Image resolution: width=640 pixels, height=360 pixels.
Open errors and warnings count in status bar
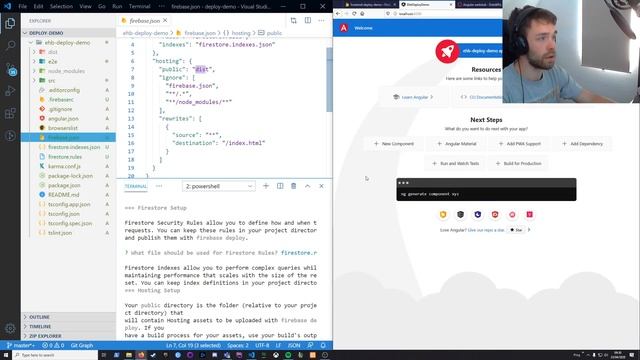tap(53, 345)
